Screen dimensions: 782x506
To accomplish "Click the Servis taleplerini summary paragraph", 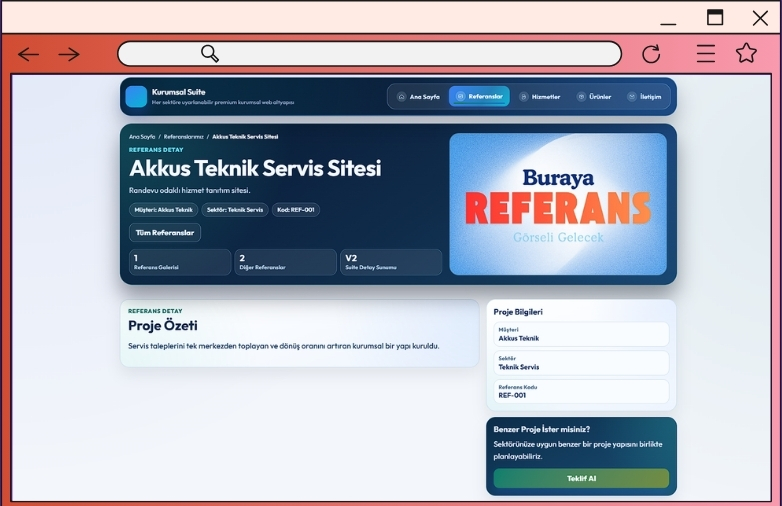I will click(x=284, y=346).
